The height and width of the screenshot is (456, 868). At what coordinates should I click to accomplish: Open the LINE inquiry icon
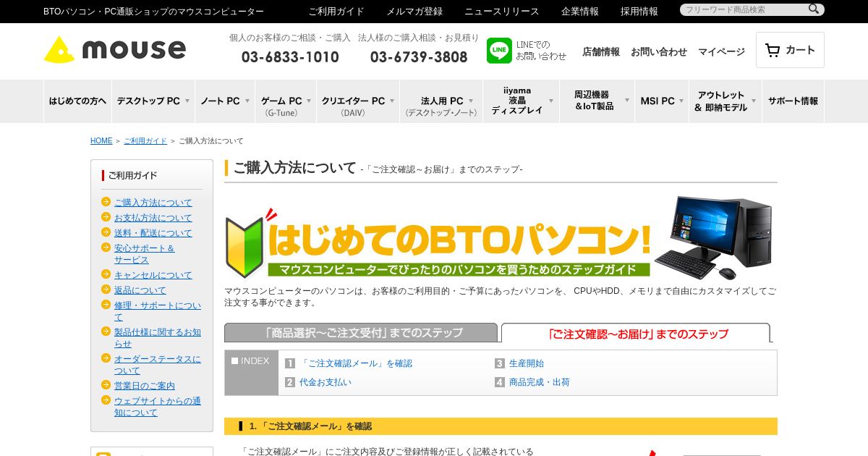[x=499, y=51]
